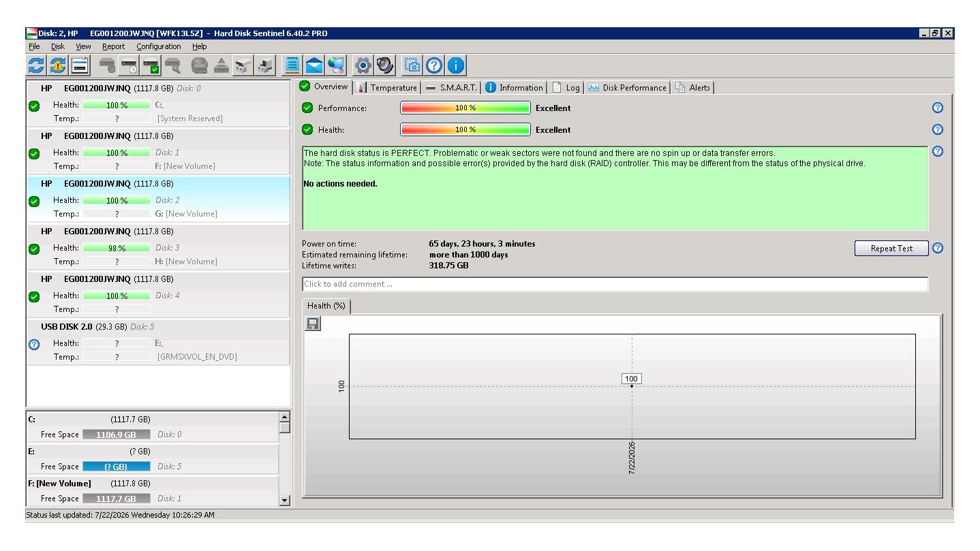Screen dimensions: 980x551
Task: Click 'more than 1000 days' lifetime value
Action: pos(468,255)
